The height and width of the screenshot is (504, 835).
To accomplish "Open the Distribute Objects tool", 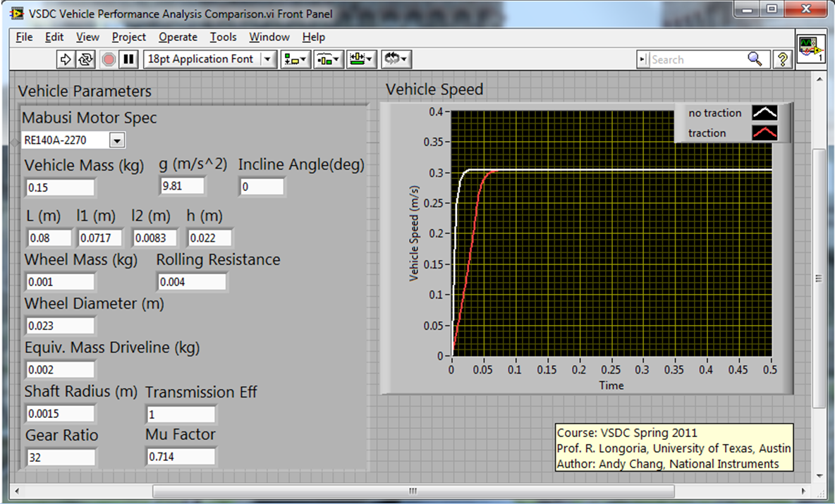I will pos(328,59).
